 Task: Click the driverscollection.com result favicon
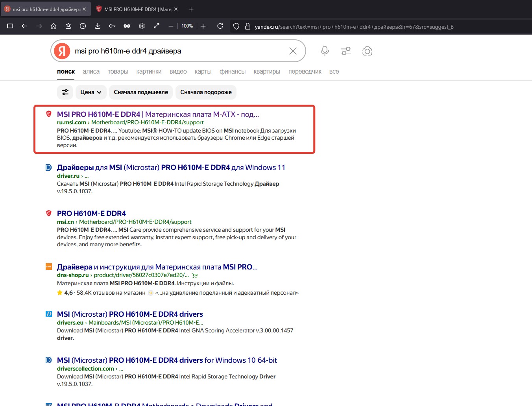point(49,360)
